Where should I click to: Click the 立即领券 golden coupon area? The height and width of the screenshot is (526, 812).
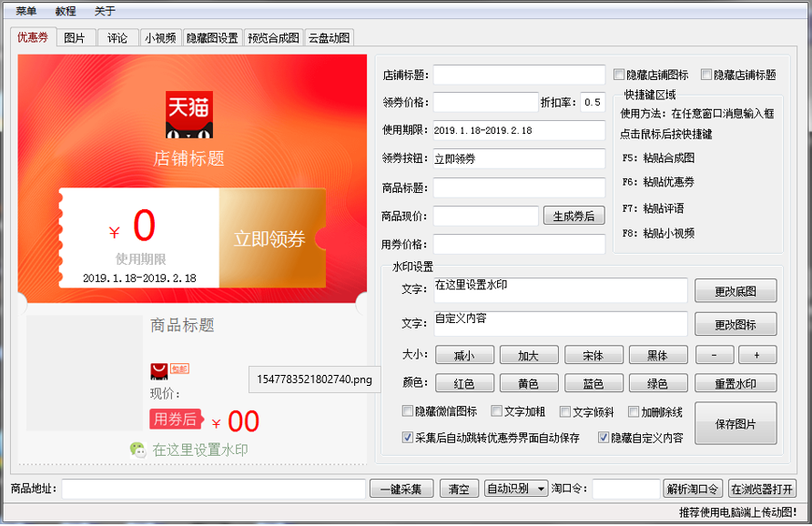272,238
